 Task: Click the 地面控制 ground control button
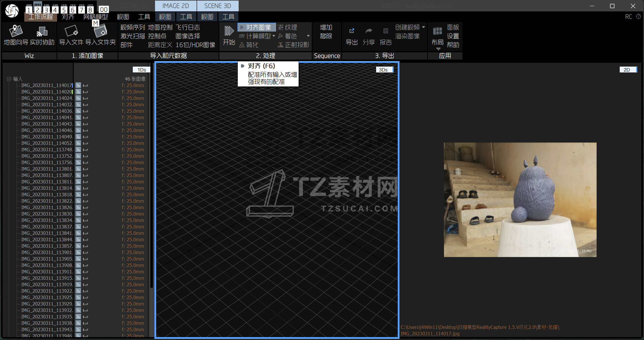(x=160, y=27)
